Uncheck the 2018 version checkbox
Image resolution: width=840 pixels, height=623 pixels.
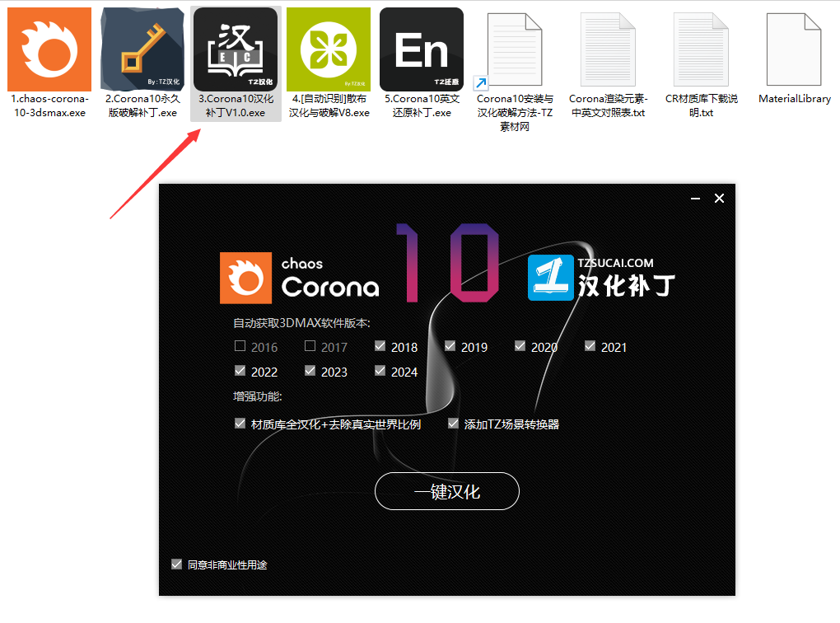(380, 346)
